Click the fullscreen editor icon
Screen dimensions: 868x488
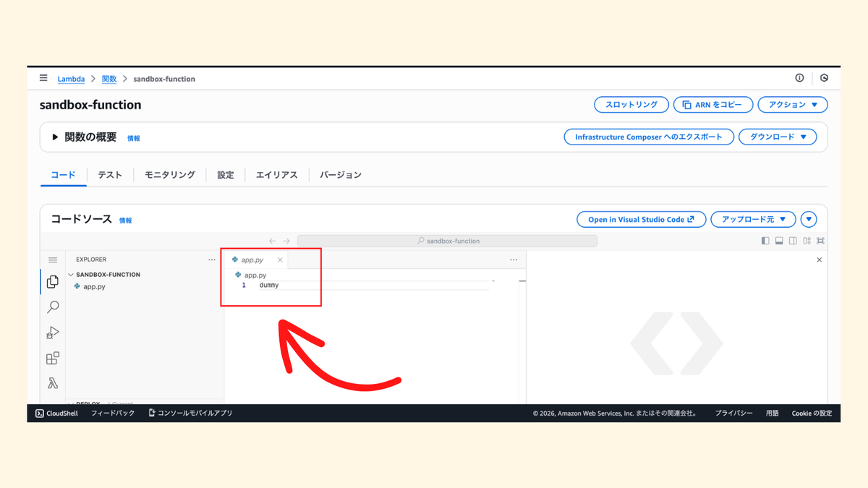pos(820,241)
